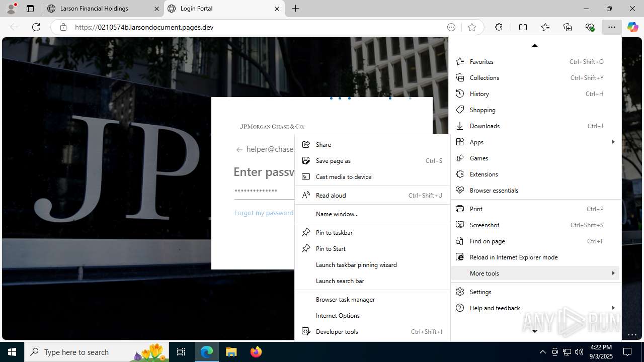The width and height of the screenshot is (644, 362).
Task: Open Favorites toolbar star-list icon
Action: click(545, 27)
